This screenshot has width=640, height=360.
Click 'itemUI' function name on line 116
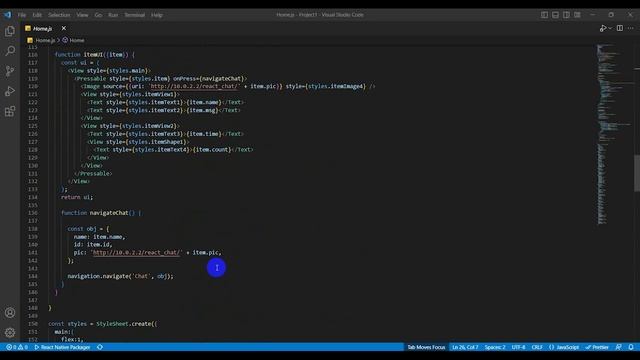pos(93,55)
